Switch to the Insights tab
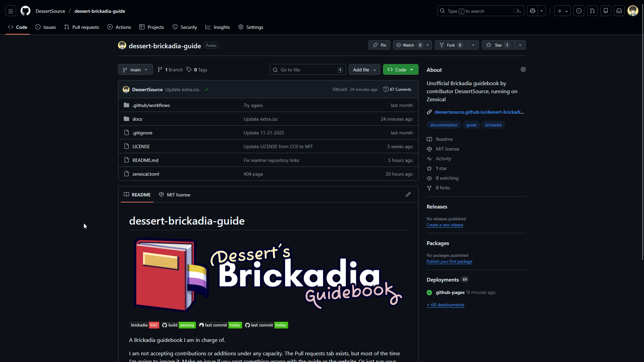The height and width of the screenshot is (362, 644). [x=217, y=27]
